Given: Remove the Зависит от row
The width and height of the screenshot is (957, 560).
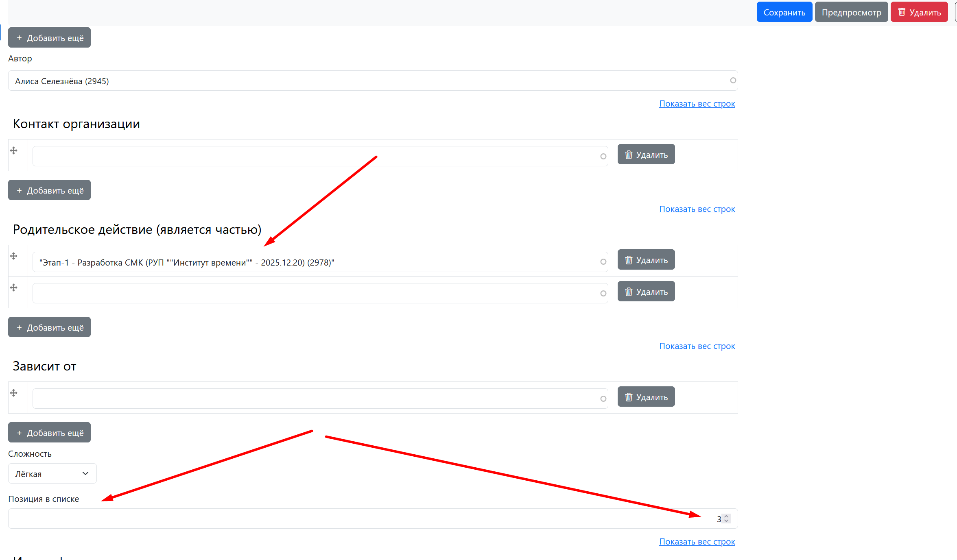Looking at the screenshot, I should click(x=646, y=397).
